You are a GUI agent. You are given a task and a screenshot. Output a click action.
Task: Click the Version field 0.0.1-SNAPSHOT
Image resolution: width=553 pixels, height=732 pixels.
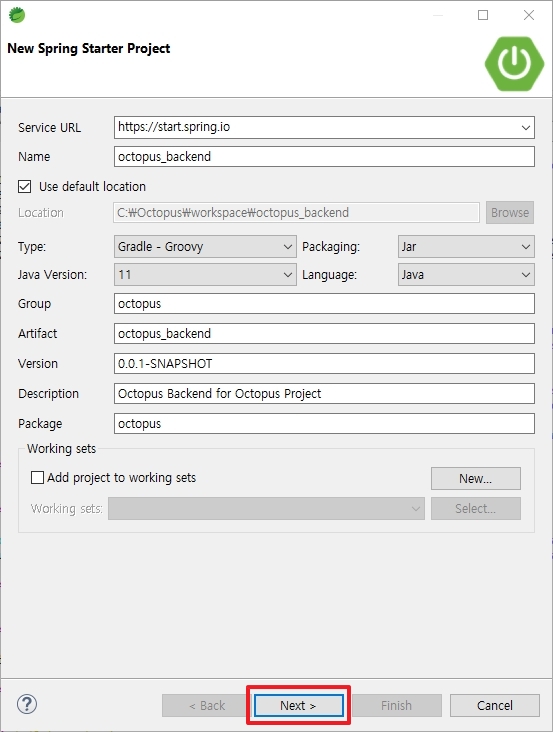[324, 364]
